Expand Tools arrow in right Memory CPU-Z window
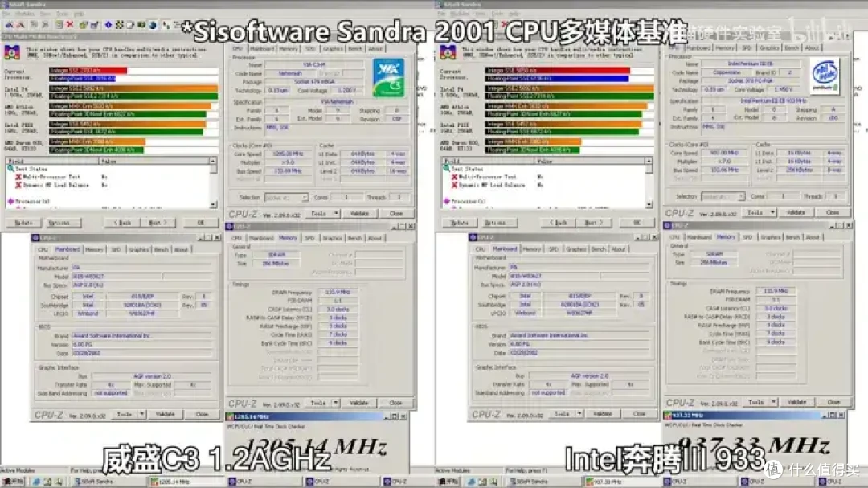Viewport: 868px width, 488px height. 774,402
